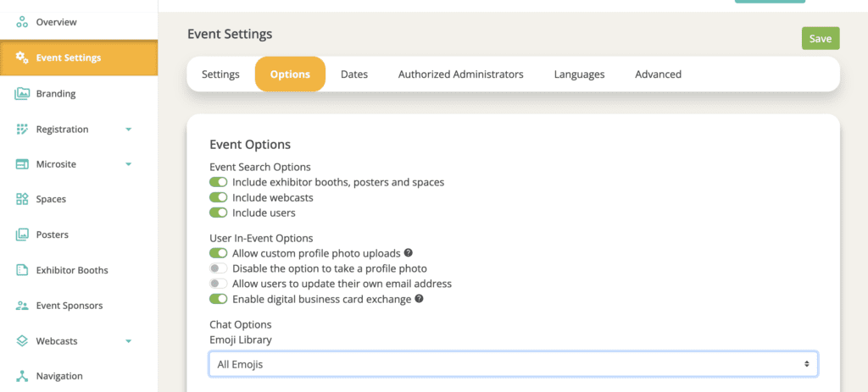Disable Include users search option

(219, 213)
